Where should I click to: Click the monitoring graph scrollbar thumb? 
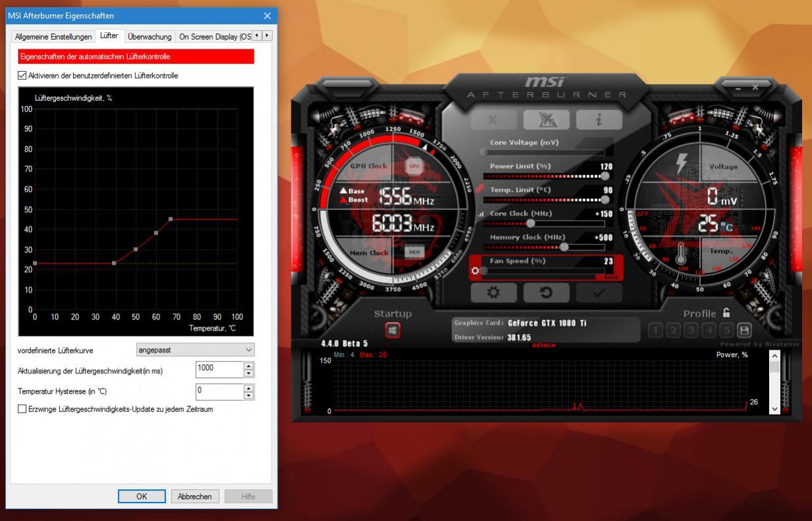pos(774,367)
